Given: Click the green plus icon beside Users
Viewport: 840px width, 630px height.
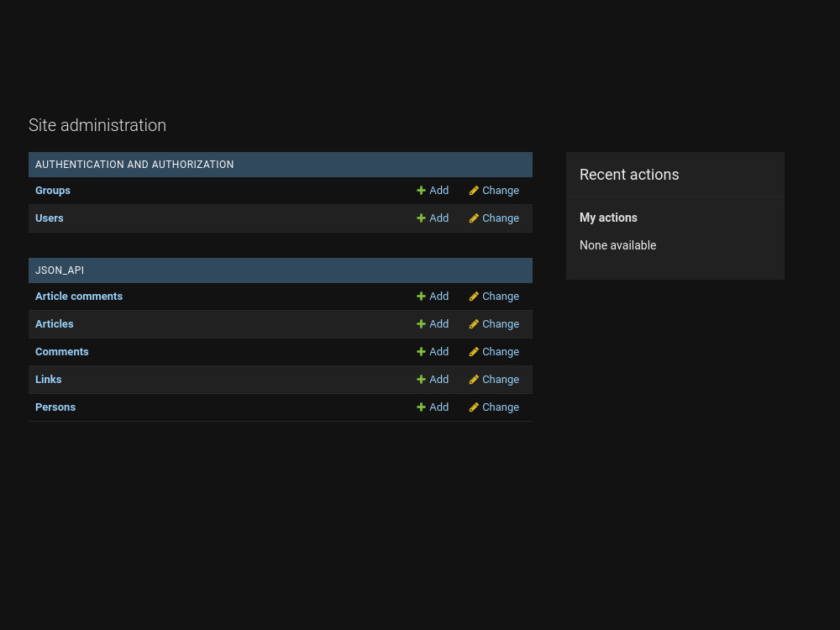Looking at the screenshot, I should click(x=421, y=218).
